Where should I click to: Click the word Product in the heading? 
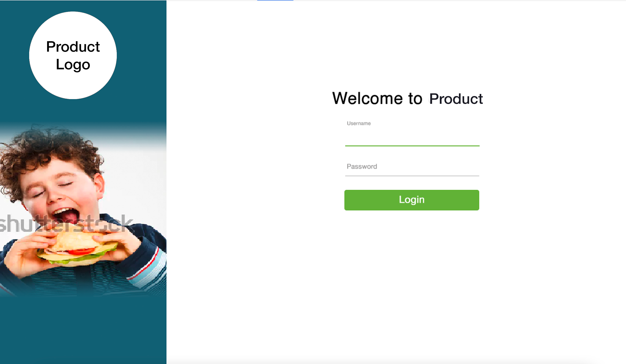coord(456,99)
